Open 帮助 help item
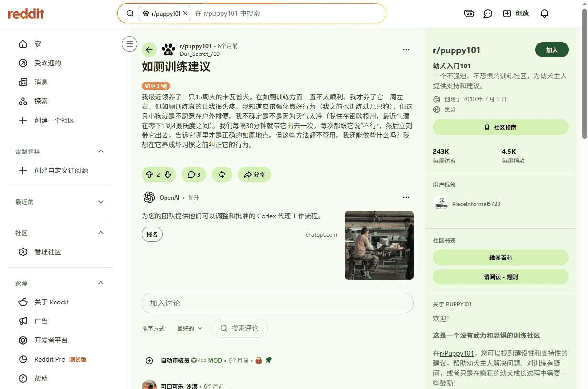The height and width of the screenshot is (389, 588). pos(60,378)
